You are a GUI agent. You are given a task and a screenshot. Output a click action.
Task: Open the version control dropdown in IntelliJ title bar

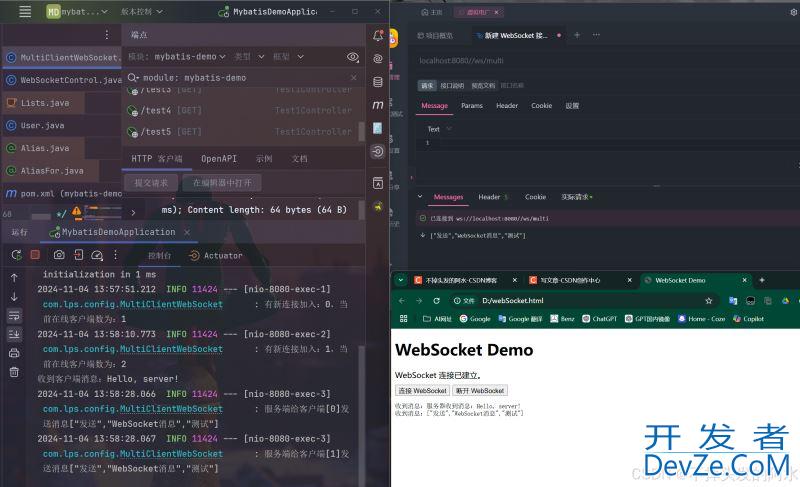click(x=142, y=11)
